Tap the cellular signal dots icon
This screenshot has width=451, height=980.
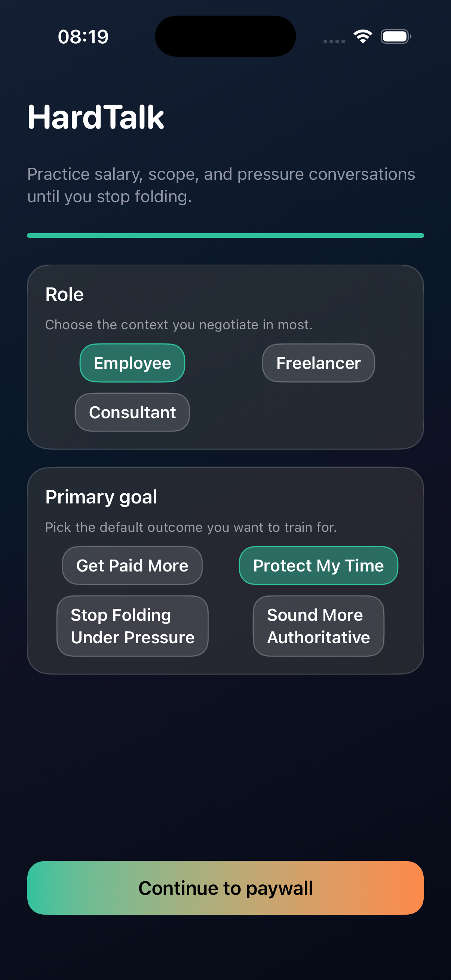(334, 41)
